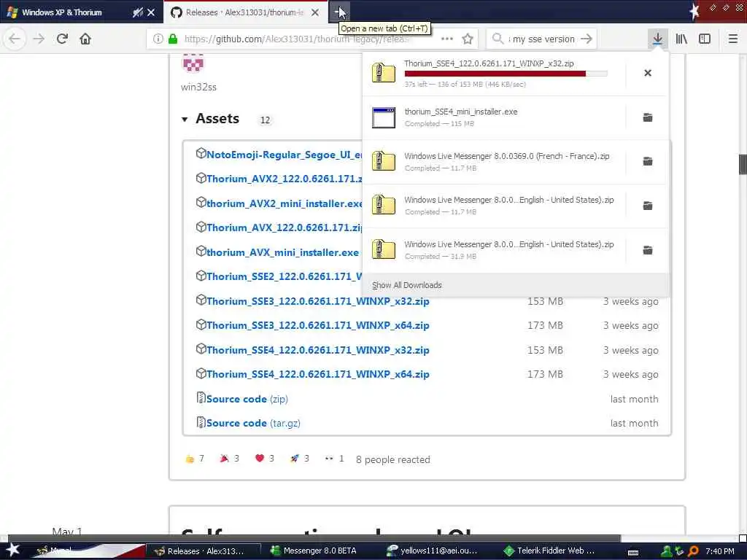This screenshot has height=560, width=747.
Task: Open folder for the 31.9 MB English Messenger zip
Action: [x=648, y=250]
